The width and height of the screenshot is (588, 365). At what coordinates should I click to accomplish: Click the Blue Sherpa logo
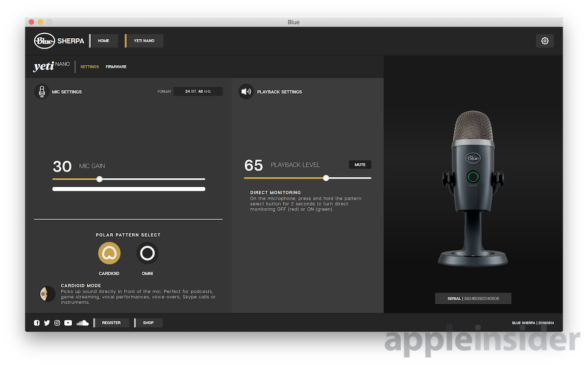click(59, 41)
